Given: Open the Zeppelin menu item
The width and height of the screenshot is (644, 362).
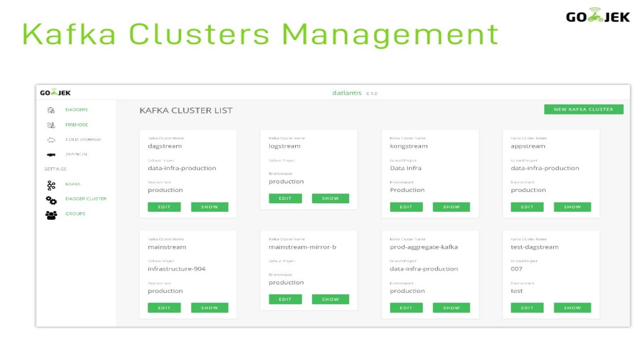Looking at the screenshot, I should click(76, 155).
